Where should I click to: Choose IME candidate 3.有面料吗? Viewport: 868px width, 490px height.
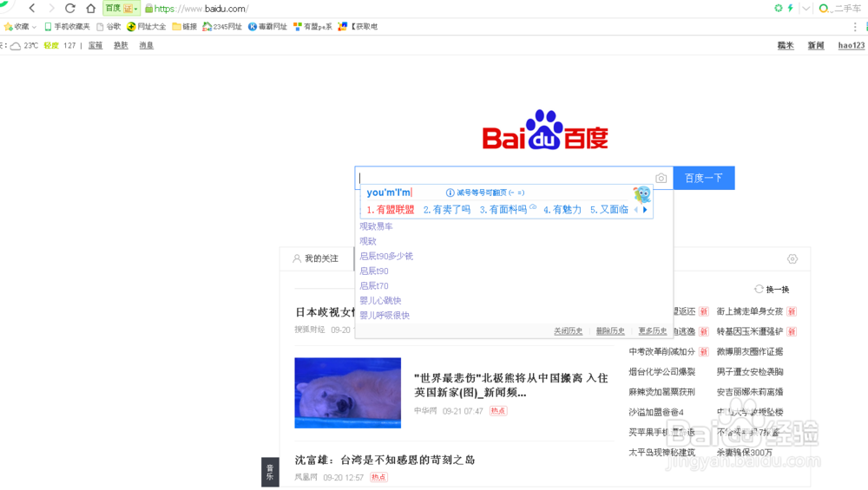coord(503,210)
